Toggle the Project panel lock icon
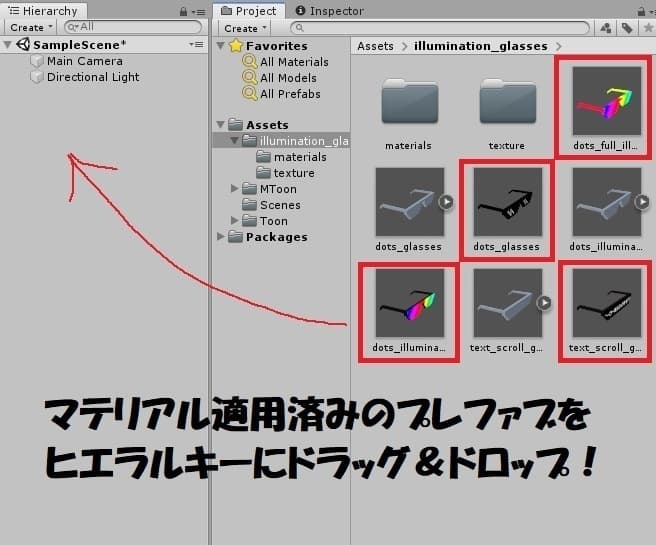Screen dimensions: 656x545 641,12
